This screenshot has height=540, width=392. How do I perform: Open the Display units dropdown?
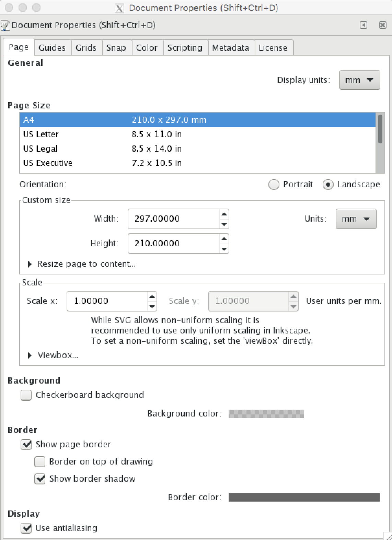(x=359, y=80)
